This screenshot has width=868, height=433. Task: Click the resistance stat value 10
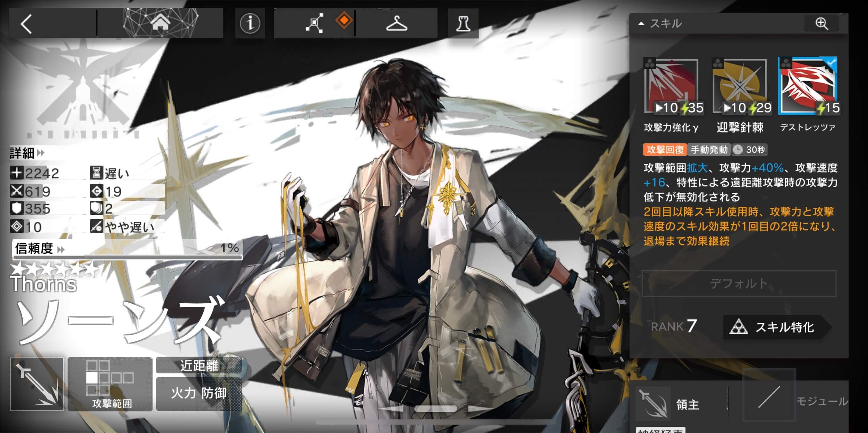[33, 227]
